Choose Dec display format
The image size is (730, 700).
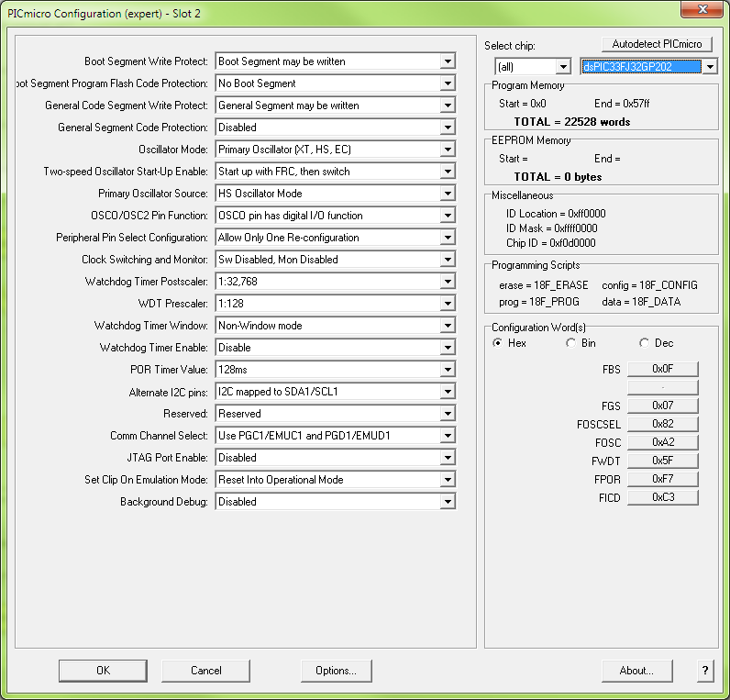(645, 343)
